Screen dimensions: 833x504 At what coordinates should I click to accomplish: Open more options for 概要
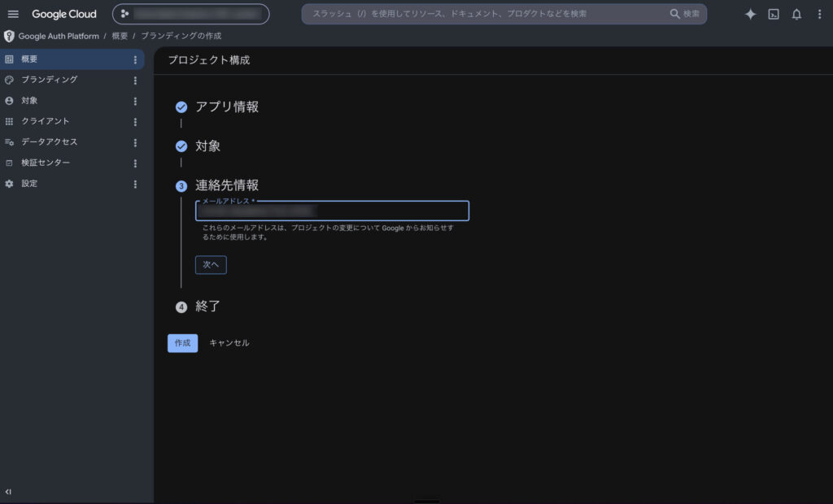pyautogui.click(x=135, y=59)
